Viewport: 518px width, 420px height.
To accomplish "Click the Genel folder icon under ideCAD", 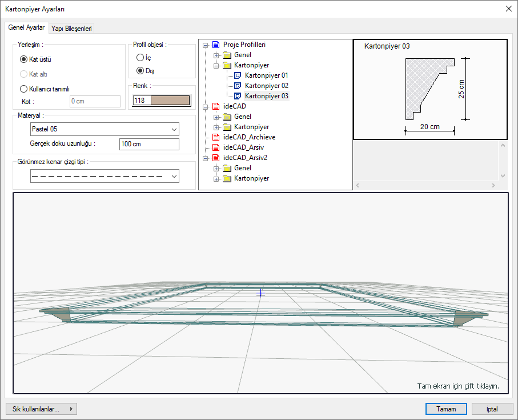I will [x=227, y=117].
